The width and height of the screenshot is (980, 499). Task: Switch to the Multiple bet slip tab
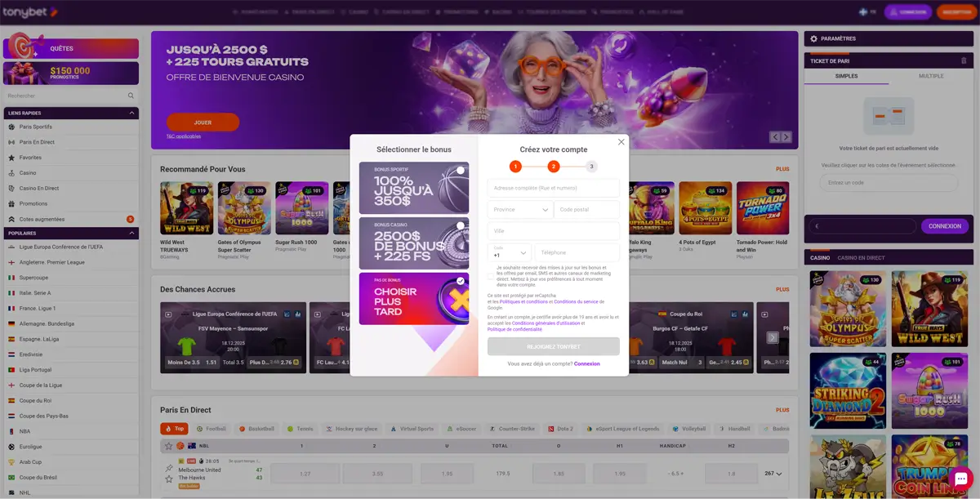click(930, 76)
